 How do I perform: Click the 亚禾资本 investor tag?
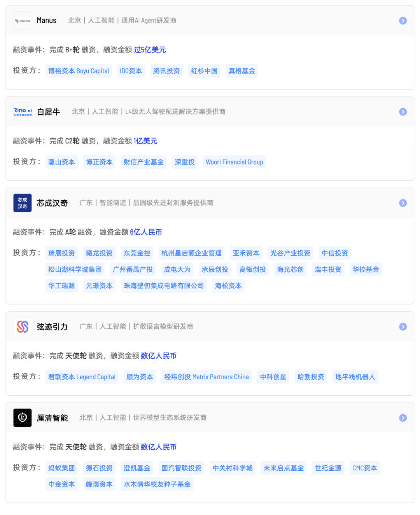point(246,253)
